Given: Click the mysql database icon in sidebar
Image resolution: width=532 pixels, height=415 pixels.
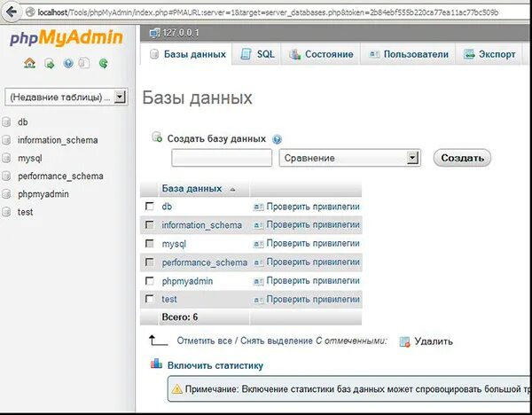Looking at the screenshot, I should pyautogui.click(x=6, y=158).
